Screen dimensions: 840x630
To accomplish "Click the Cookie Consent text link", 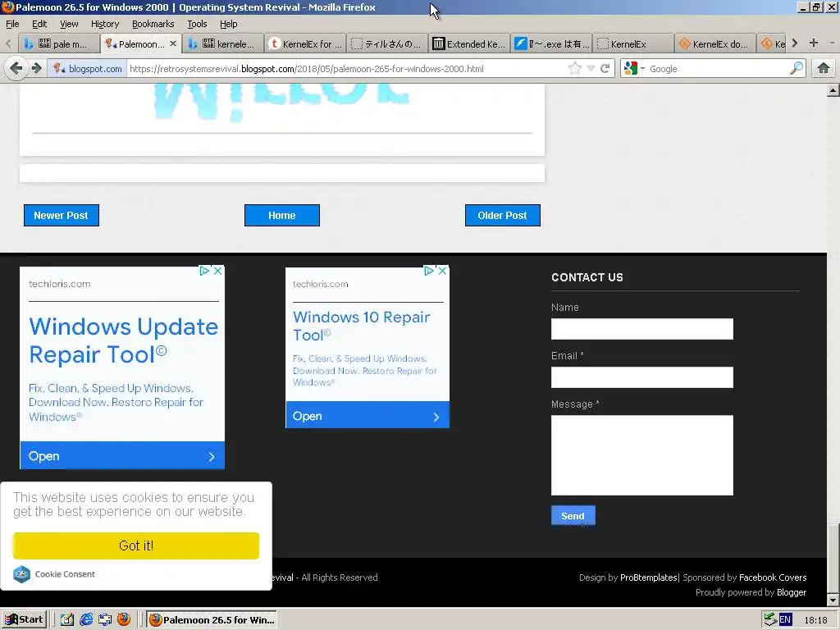I will (65, 574).
